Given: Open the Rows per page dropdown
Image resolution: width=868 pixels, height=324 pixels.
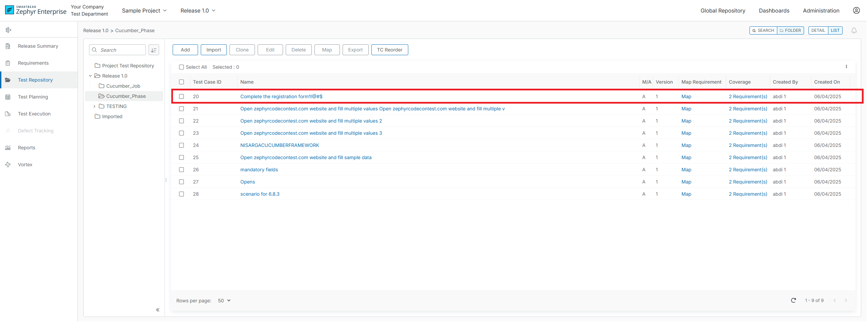Looking at the screenshot, I should point(223,300).
